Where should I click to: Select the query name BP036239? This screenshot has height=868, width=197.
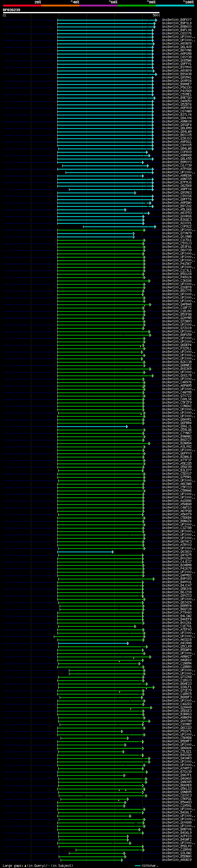click(x=11, y=10)
